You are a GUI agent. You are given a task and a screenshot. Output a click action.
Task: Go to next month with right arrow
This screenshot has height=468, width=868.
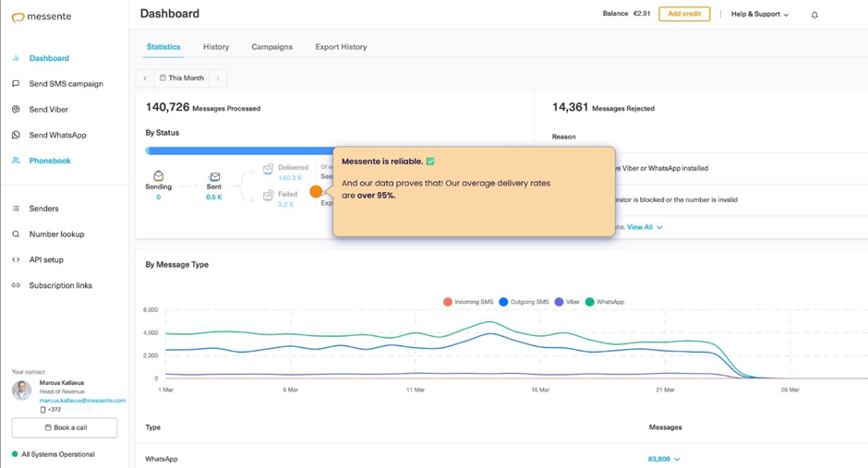pyautogui.click(x=218, y=78)
